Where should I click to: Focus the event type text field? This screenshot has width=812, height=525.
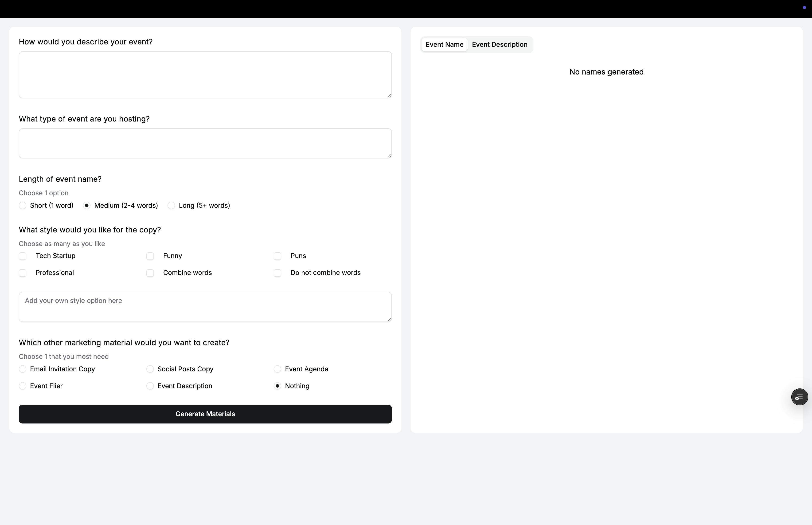pos(205,144)
